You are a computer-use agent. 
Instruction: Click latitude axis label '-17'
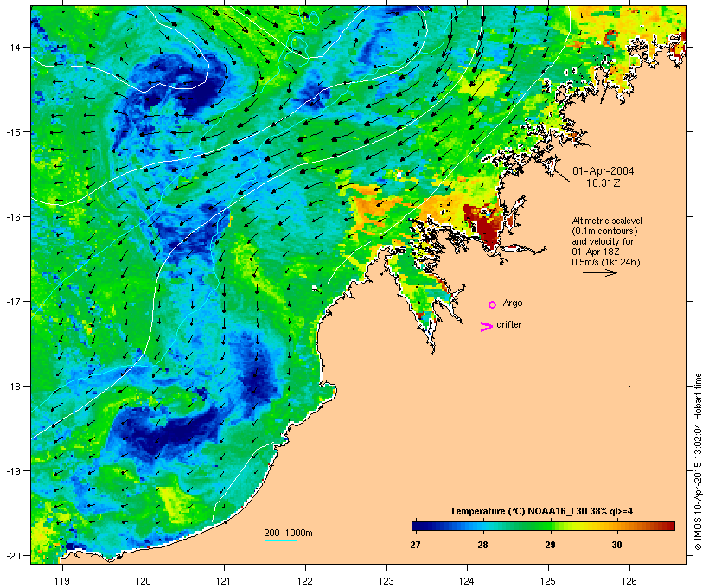[13, 301]
